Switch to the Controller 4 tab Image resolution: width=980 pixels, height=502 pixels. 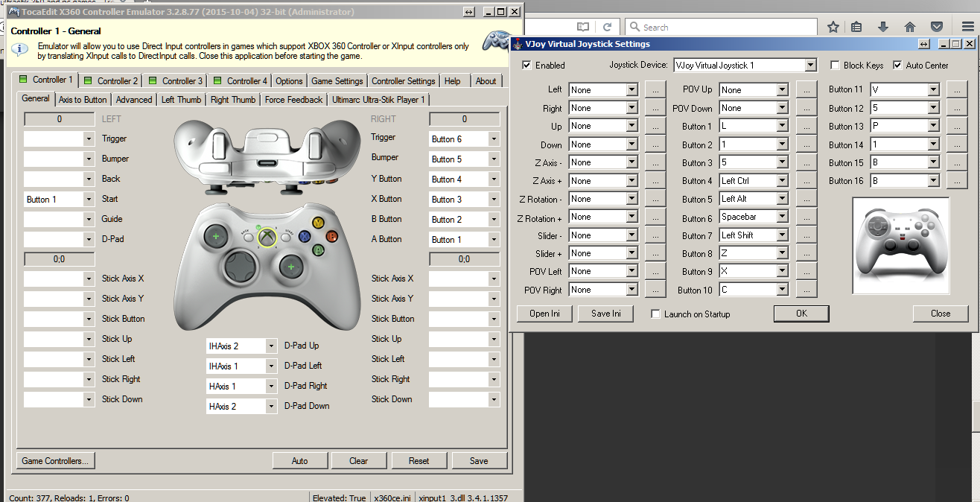coord(240,80)
